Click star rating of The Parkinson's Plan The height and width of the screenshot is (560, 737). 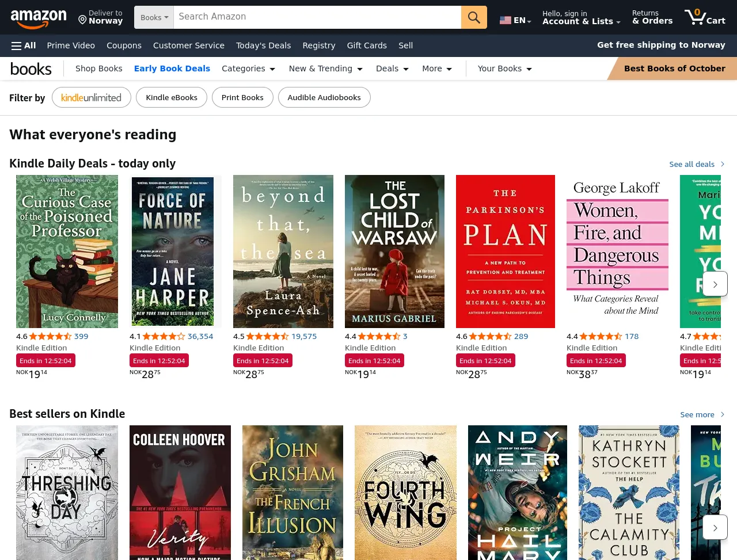491,336
